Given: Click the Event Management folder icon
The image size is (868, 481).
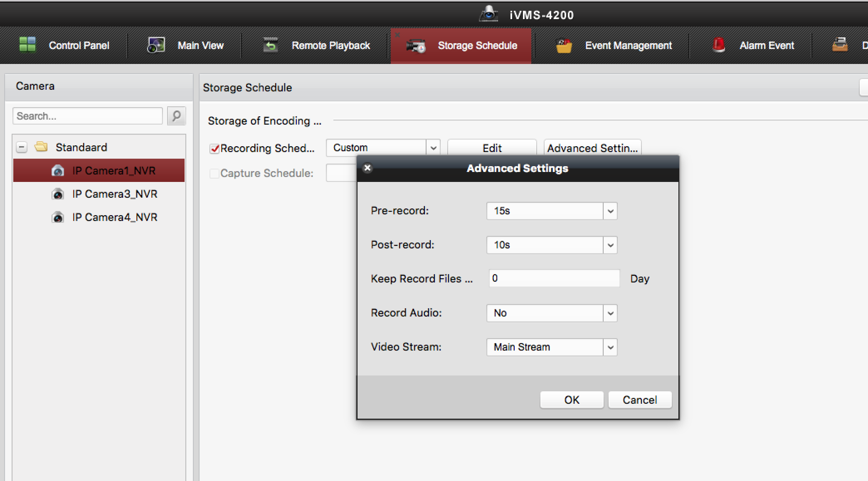Looking at the screenshot, I should 564,46.
